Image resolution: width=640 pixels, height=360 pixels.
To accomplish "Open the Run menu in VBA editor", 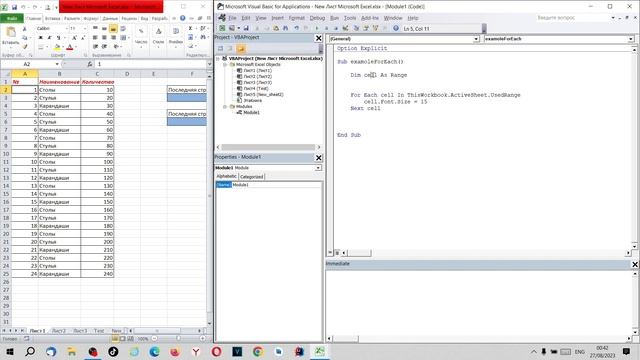I will (334, 18).
